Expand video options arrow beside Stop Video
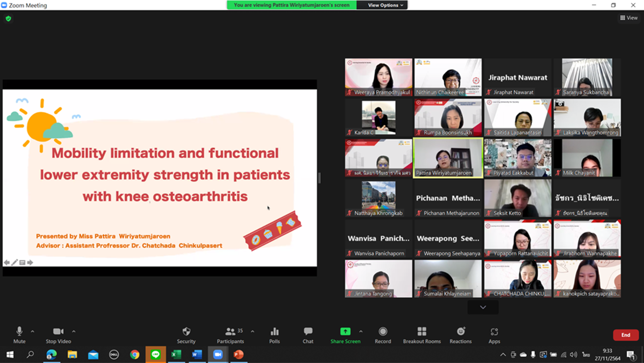Viewport: 644px width, 363px height. click(74, 332)
